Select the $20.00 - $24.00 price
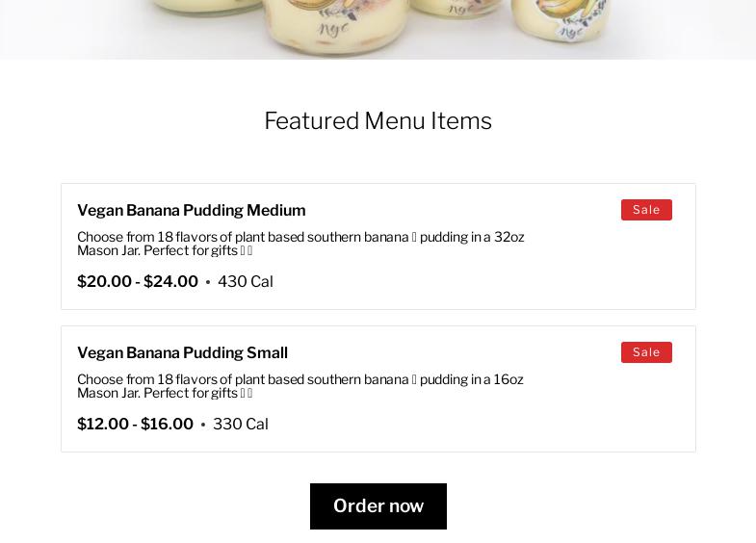Viewport: 756px width, 543px height. (138, 282)
